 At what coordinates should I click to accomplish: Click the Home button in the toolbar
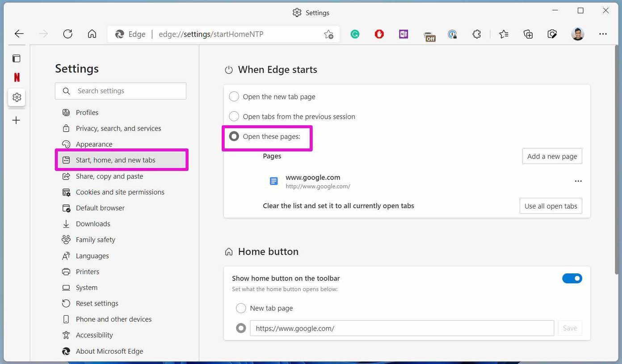(92, 34)
